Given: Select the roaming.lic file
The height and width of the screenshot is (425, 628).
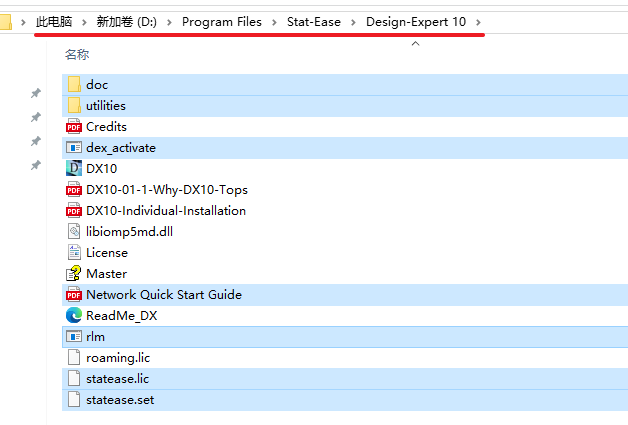Looking at the screenshot, I should point(117,358).
